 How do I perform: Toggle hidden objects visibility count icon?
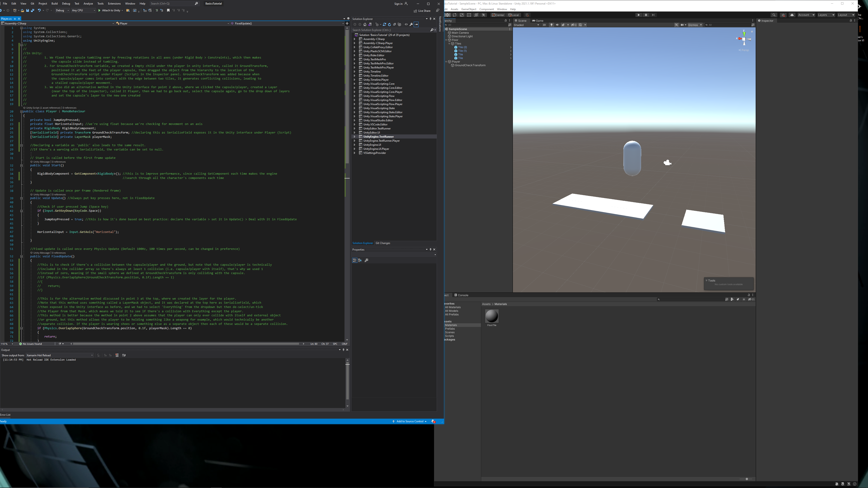(x=573, y=25)
